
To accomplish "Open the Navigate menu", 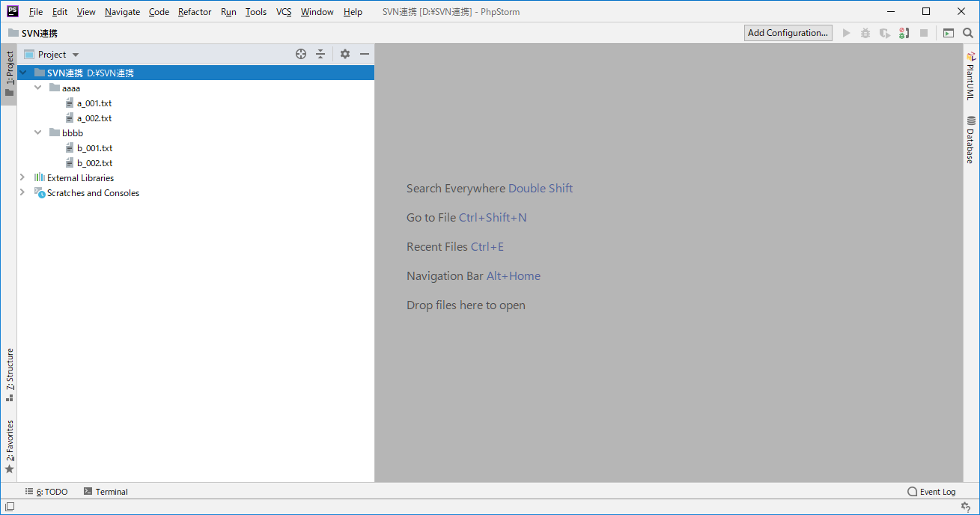I will tap(122, 12).
